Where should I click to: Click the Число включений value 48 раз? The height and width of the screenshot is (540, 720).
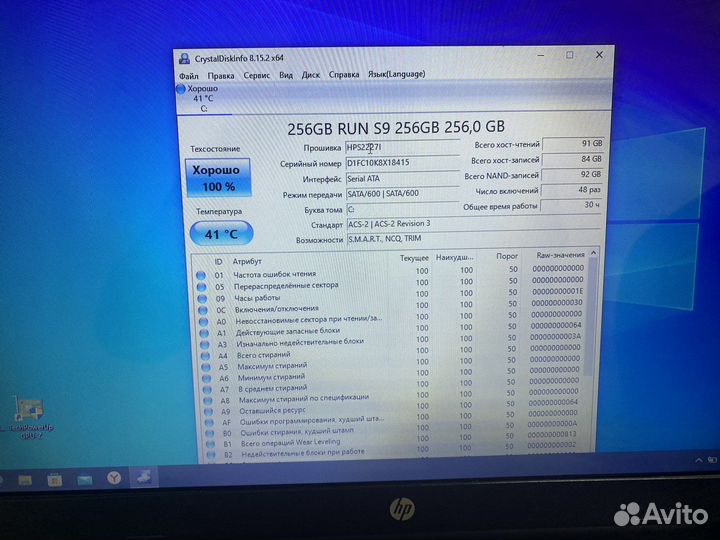click(x=571, y=190)
